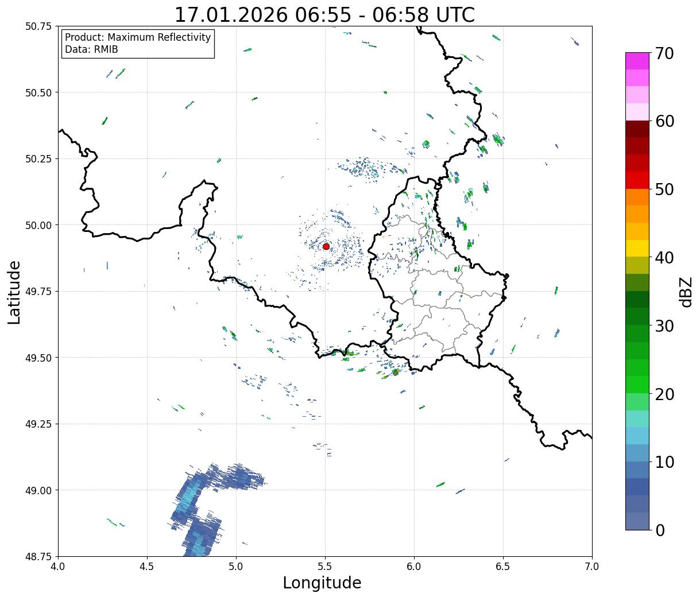The image size is (700, 597).
Task: Click the latitude tick label '49.00'
Action: [38, 490]
